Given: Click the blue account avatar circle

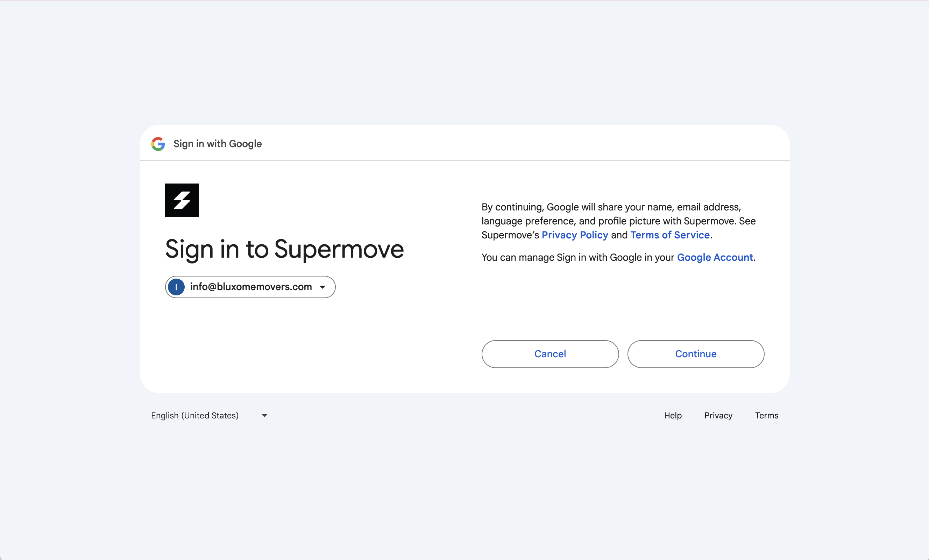Looking at the screenshot, I should [x=176, y=287].
